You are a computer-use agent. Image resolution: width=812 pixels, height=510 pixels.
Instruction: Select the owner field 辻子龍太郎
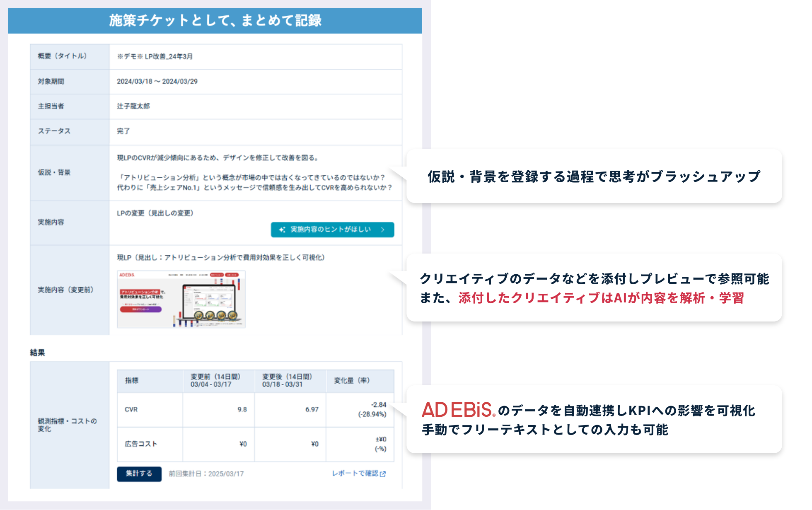pos(133,106)
